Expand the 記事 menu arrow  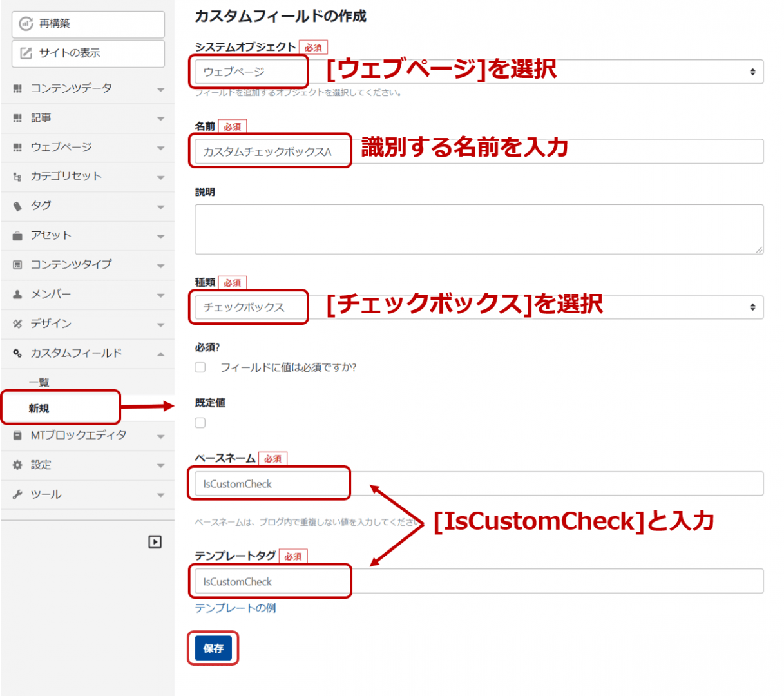click(x=161, y=119)
